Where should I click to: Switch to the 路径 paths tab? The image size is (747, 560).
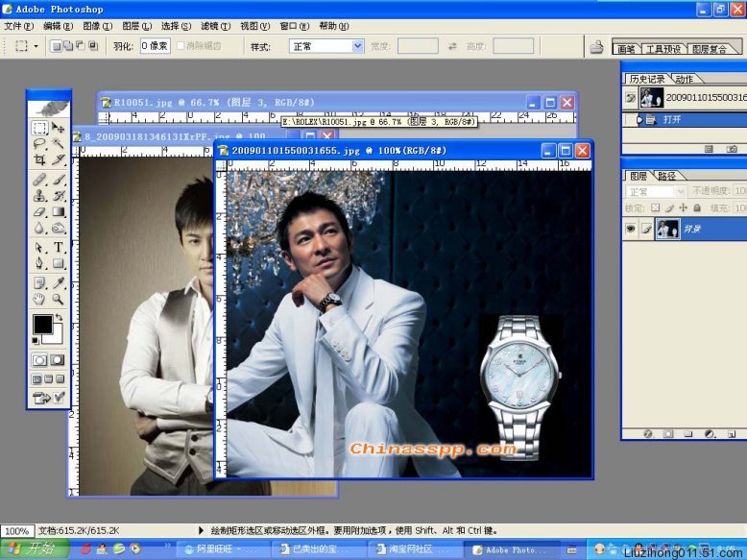coord(667,176)
